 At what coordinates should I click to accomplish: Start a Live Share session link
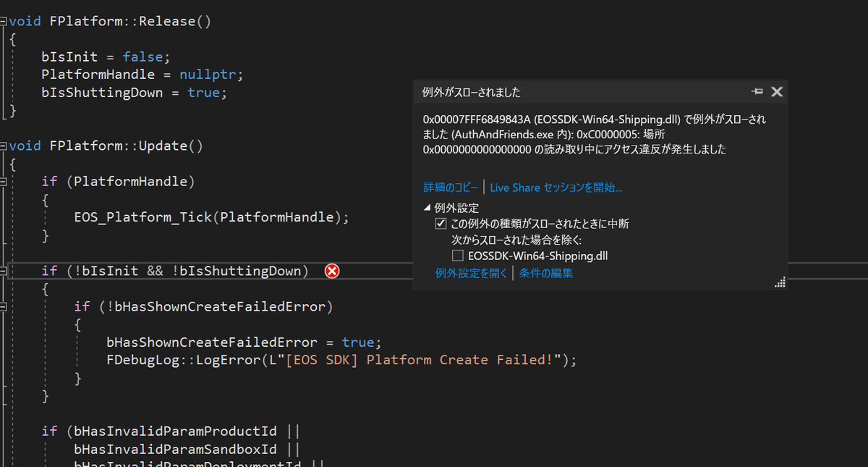click(x=556, y=188)
